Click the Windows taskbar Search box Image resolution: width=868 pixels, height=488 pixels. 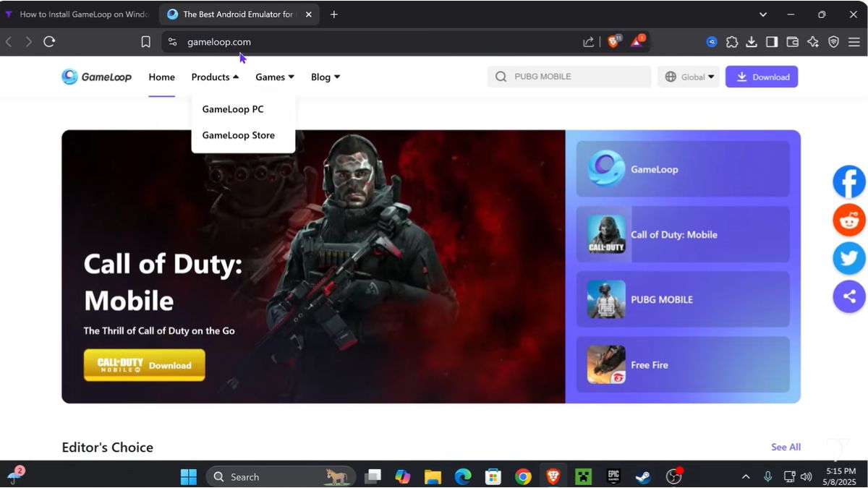[281, 476]
